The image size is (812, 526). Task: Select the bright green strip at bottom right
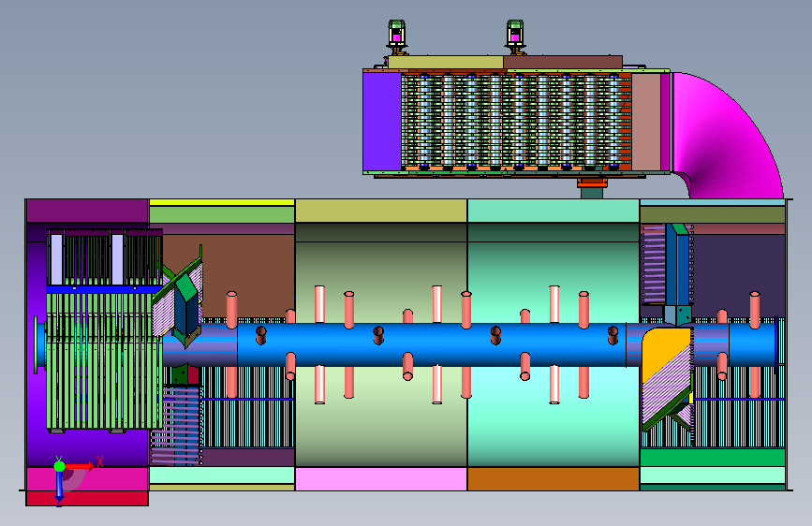point(713,458)
